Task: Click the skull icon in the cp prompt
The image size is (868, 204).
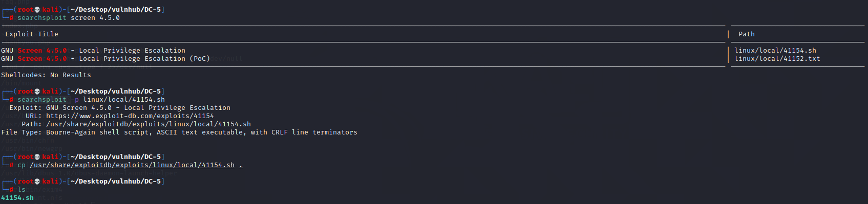Action: (x=37, y=157)
